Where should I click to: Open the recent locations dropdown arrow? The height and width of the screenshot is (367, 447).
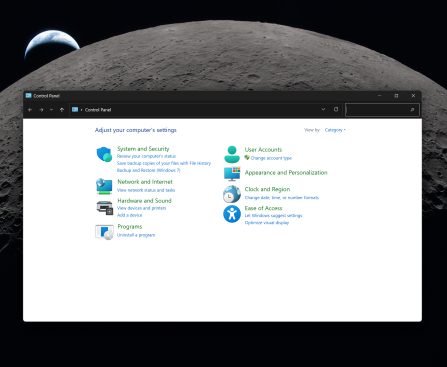pos(51,110)
